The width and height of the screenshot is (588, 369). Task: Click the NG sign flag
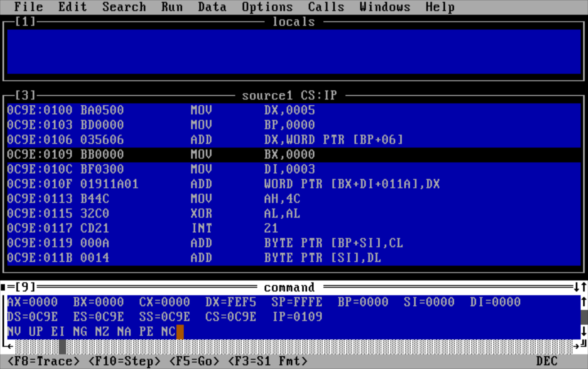click(x=80, y=332)
